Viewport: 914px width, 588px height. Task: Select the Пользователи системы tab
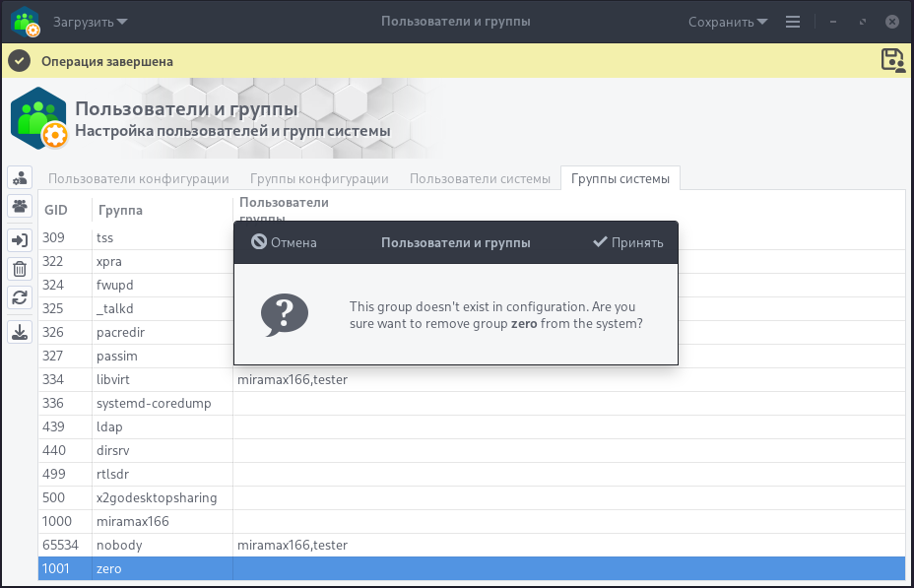480,178
